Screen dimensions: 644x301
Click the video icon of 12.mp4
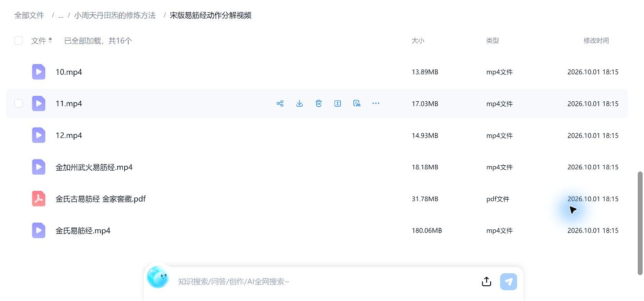(39, 135)
